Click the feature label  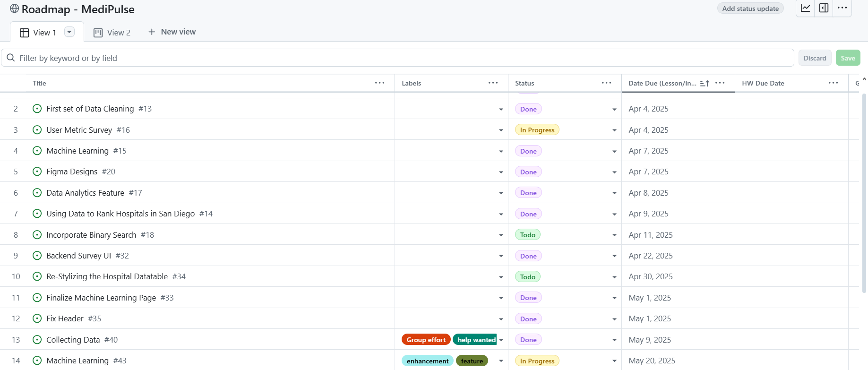pos(472,361)
